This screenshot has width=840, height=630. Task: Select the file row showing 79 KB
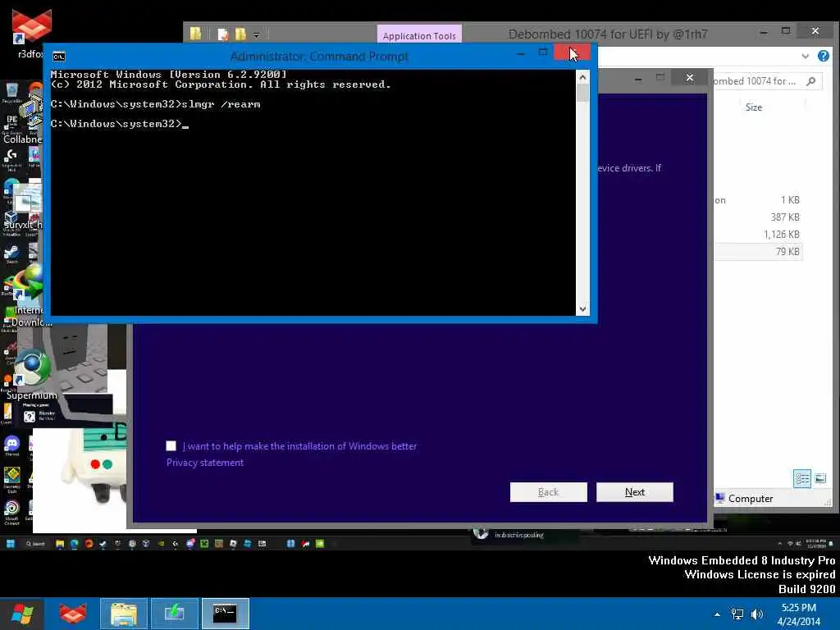pyautogui.click(x=758, y=251)
